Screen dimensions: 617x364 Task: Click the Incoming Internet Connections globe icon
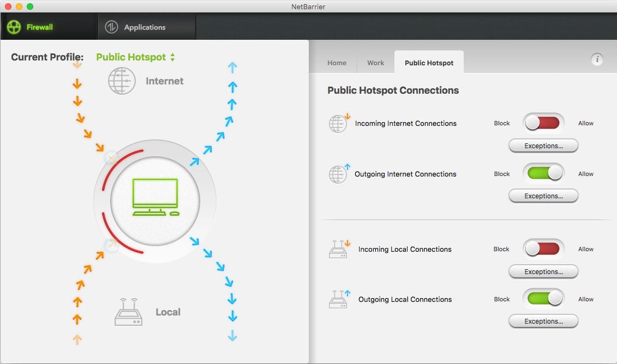(339, 123)
